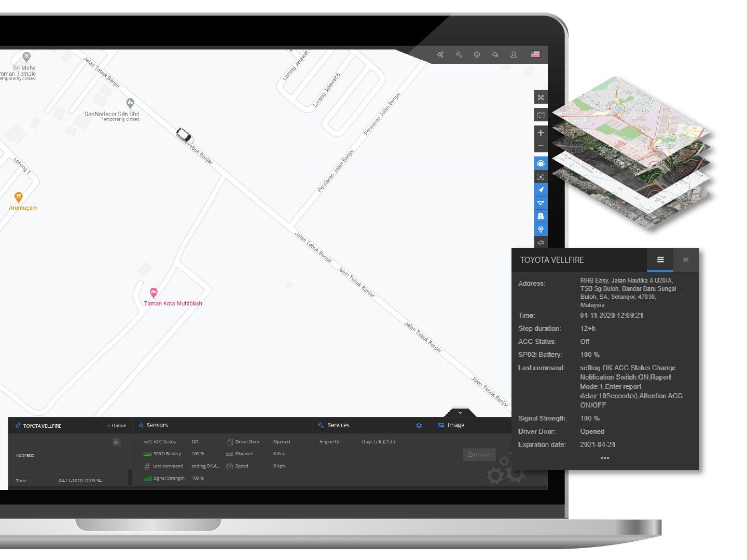Collapse the map toolbar with left arrow
Screen dimensions: 747x560
coord(541,242)
